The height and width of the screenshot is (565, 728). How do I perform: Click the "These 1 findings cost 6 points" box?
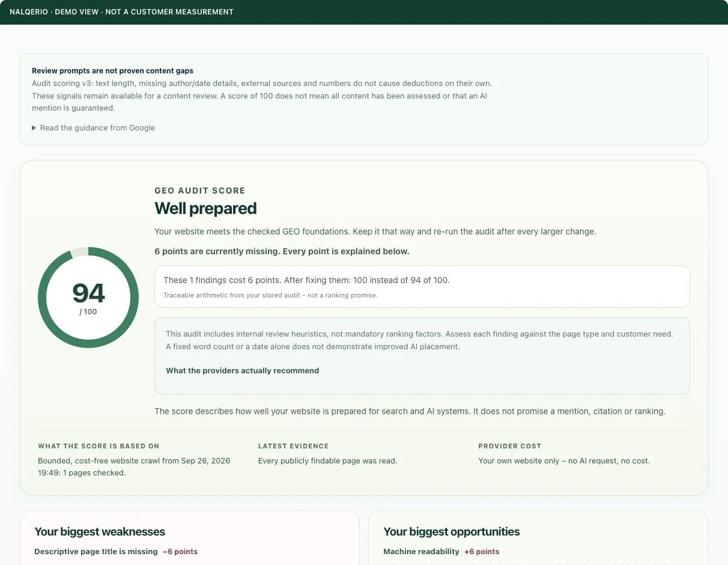click(422, 287)
